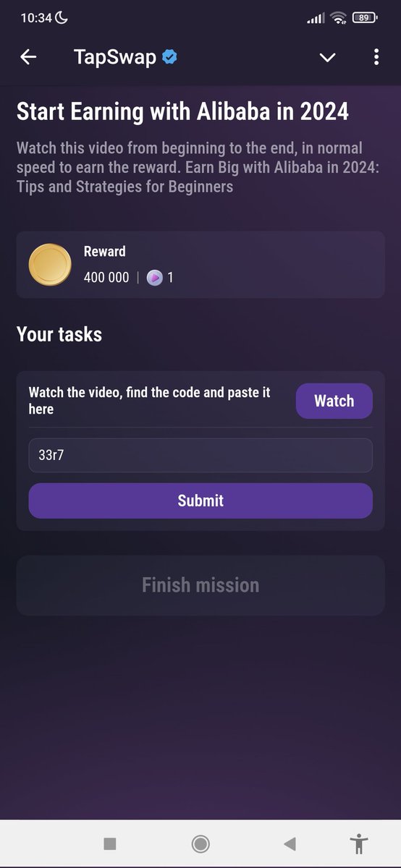Tap the TapSwap title in header
This screenshot has width=401, height=868.
(115, 58)
